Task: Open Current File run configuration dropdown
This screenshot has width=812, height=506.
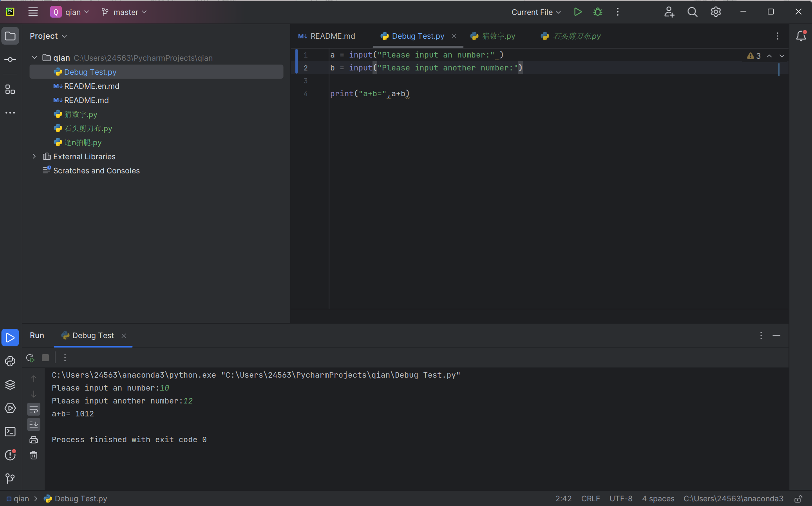Action: (x=536, y=12)
